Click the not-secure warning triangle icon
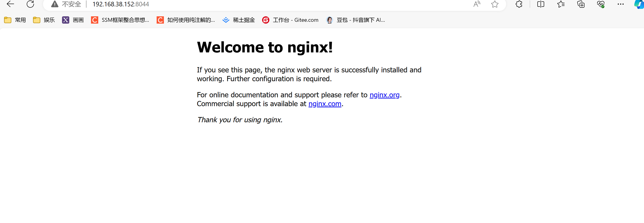 [55, 4]
